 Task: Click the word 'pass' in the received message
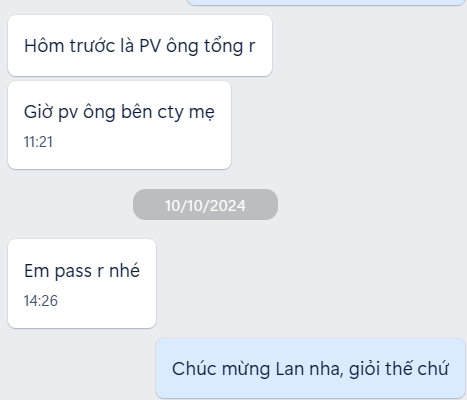[x=73, y=271]
